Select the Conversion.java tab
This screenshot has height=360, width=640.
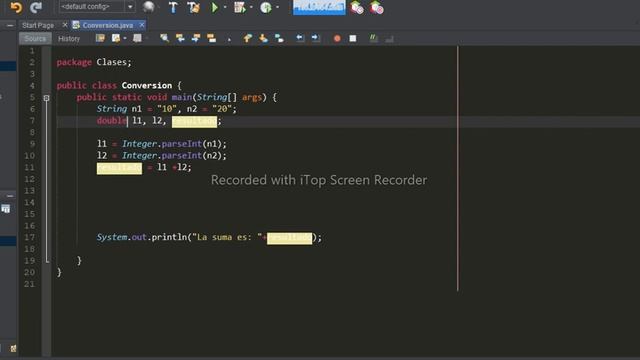click(x=108, y=25)
